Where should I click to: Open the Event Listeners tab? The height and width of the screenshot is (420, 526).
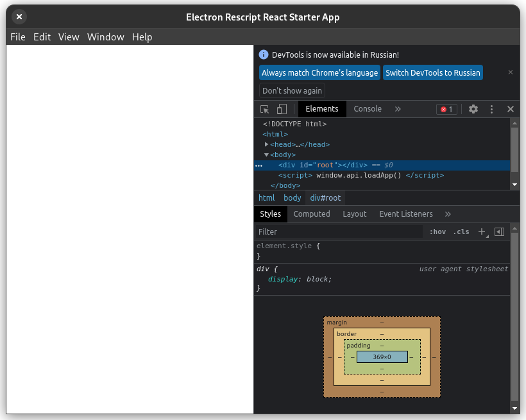406,214
